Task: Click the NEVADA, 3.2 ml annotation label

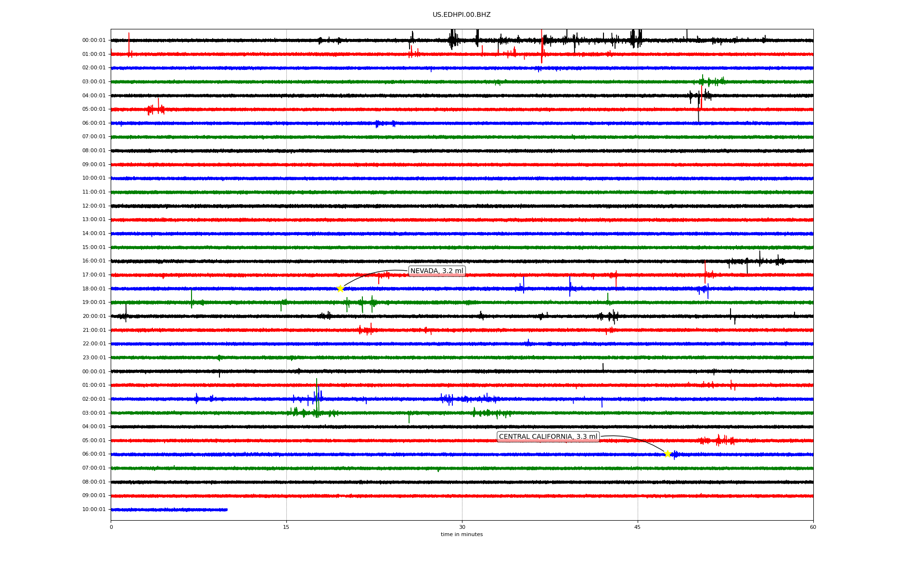Action: coord(436,271)
